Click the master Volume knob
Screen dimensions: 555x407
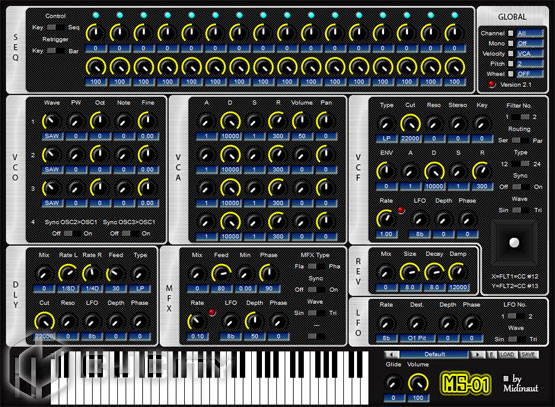click(418, 383)
